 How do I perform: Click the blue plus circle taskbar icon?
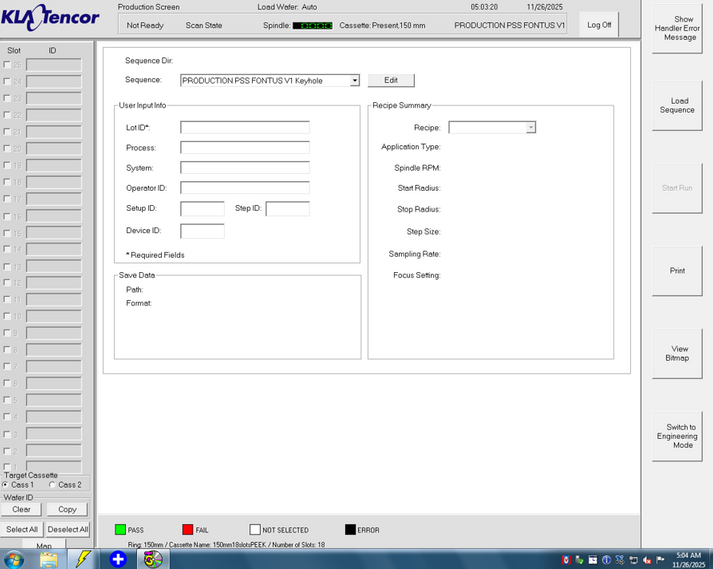click(x=118, y=559)
